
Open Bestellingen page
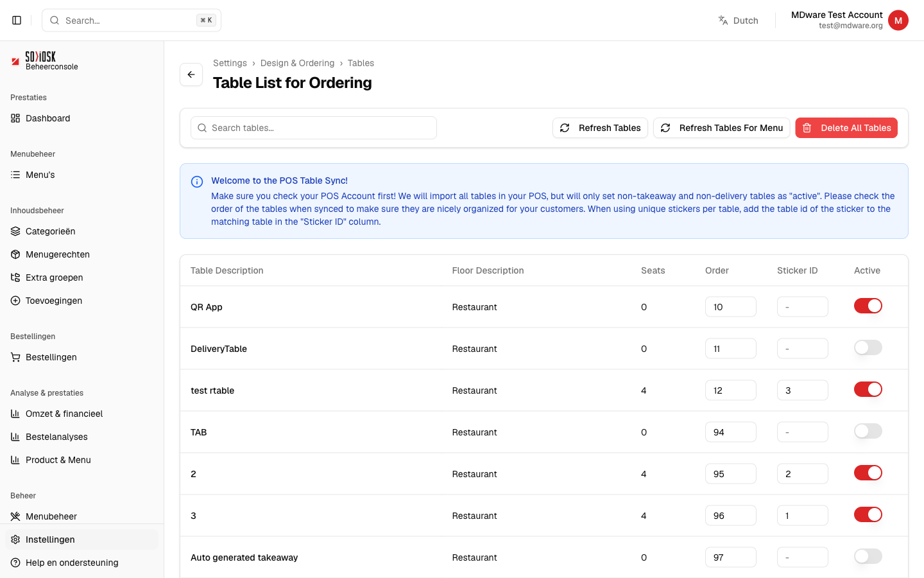(81, 357)
